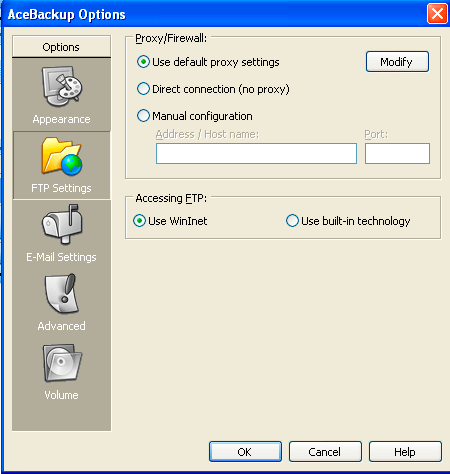Select the FTP Settings folder-globe icon
Viewport: 450px width, 474px height.
click(62, 156)
